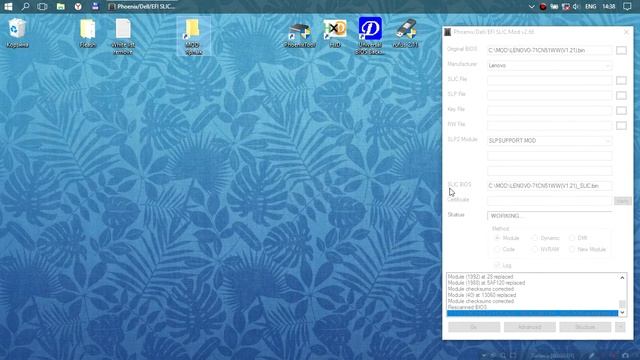The height and width of the screenshot is (360, 640).
Task: Open File Explorer from the taskbar
Action: [60, 7]
